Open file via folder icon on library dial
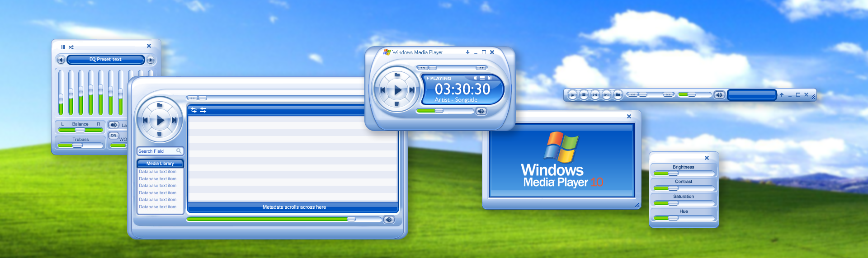The image size is (868, 258). 160,105
